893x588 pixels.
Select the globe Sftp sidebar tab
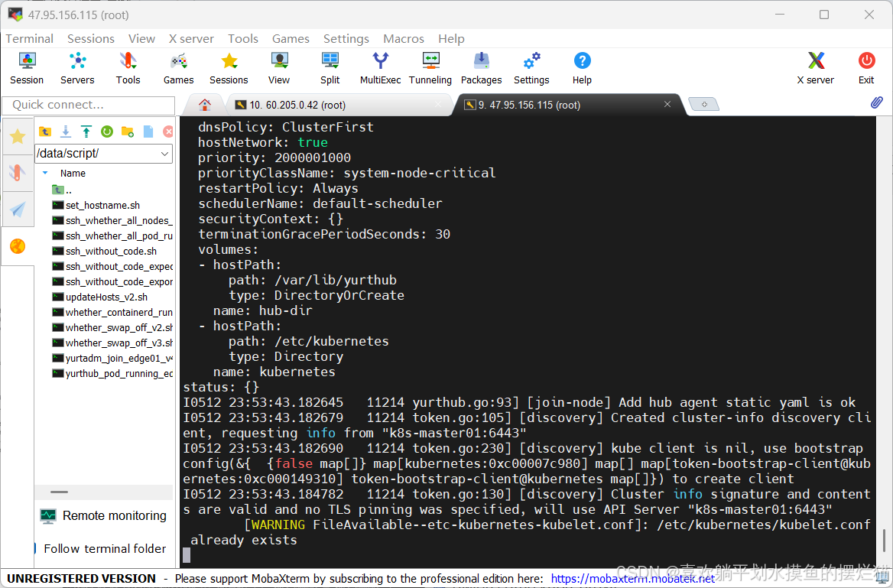coord(18,246)
